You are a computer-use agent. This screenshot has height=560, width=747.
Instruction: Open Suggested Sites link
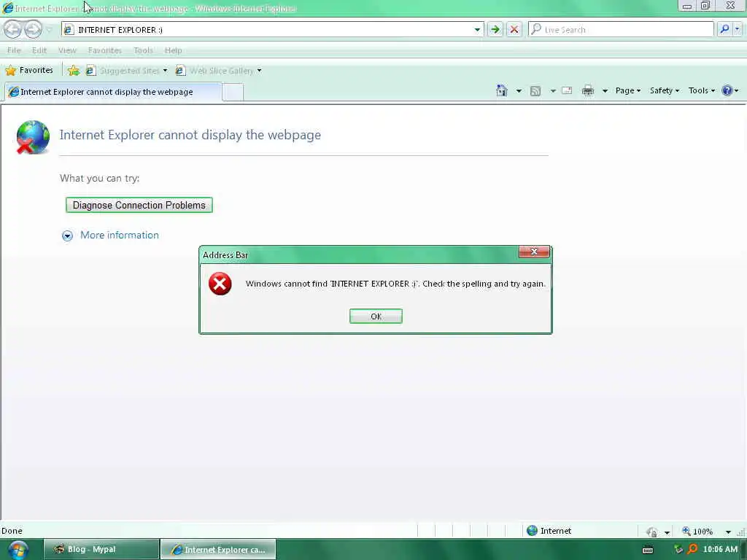click(126, 71)
